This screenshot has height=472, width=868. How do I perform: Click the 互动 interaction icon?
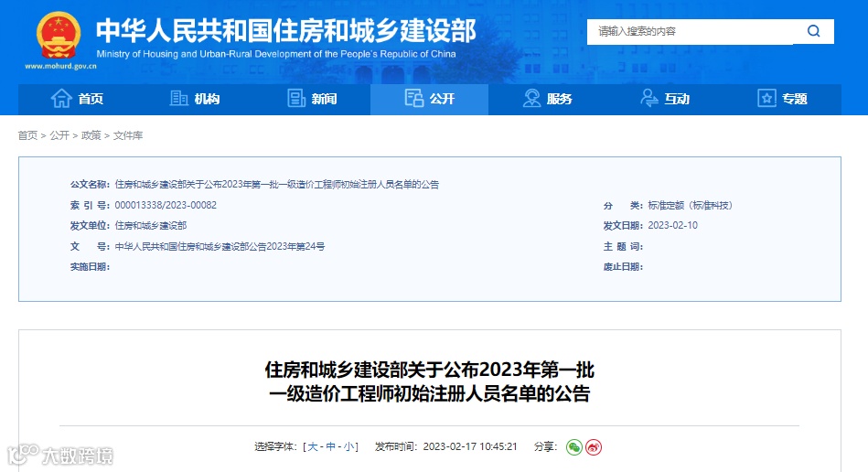pyautogui.click(x=648, y=99)
